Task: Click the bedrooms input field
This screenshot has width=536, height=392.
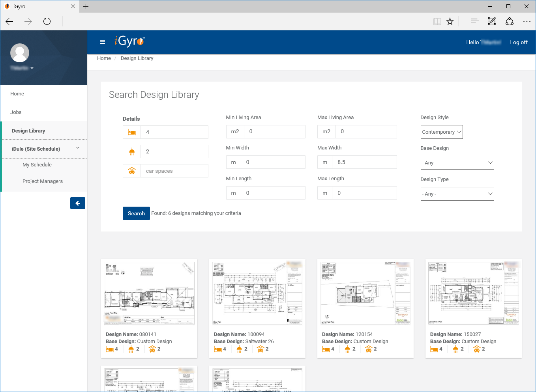Action: coord(174,132)
